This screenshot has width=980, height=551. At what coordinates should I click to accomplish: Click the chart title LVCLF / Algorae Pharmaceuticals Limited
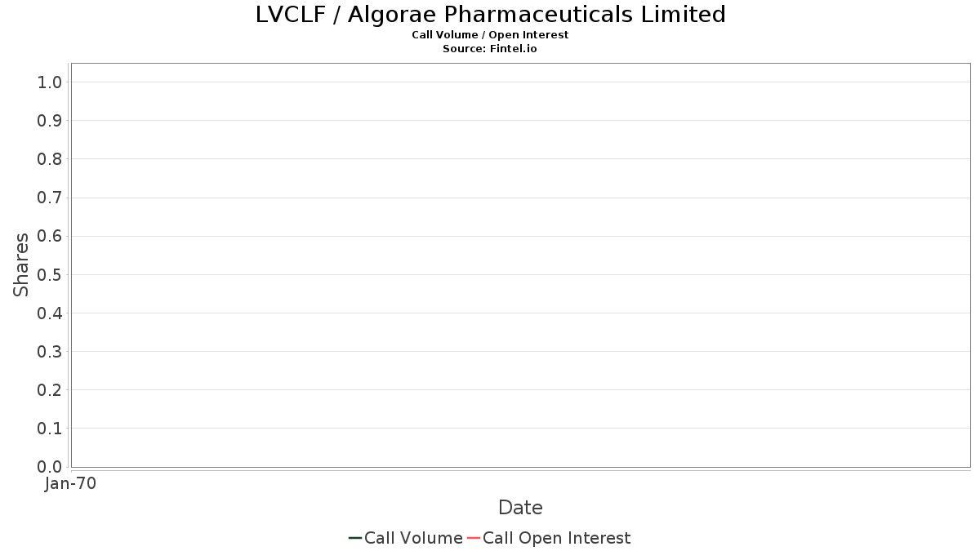tap(490, 15)
